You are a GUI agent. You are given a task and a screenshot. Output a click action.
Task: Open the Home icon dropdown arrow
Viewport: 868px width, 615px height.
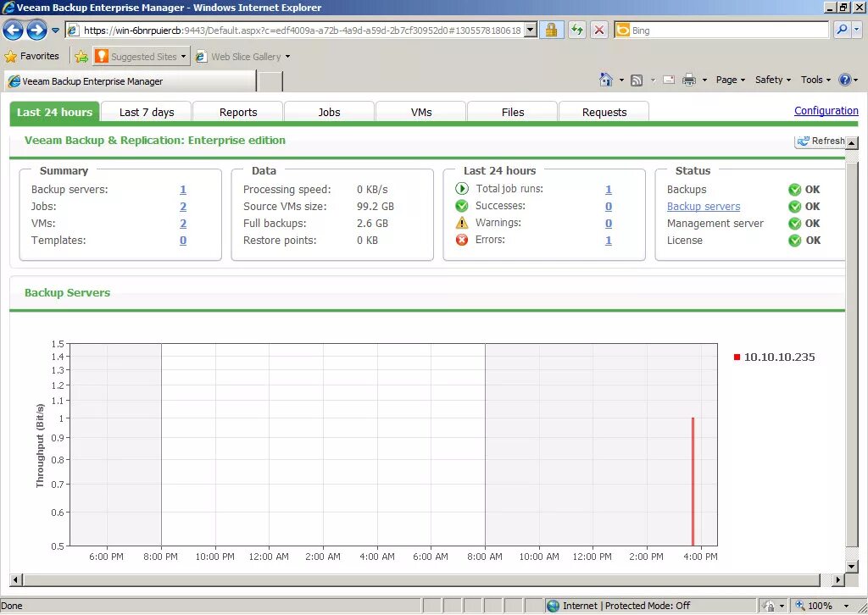(x=621, y=80)
